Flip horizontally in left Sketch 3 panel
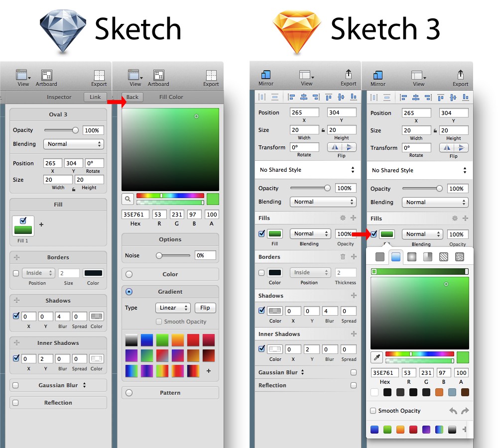The width and height of the screenshot is (498, 448). 335,147
